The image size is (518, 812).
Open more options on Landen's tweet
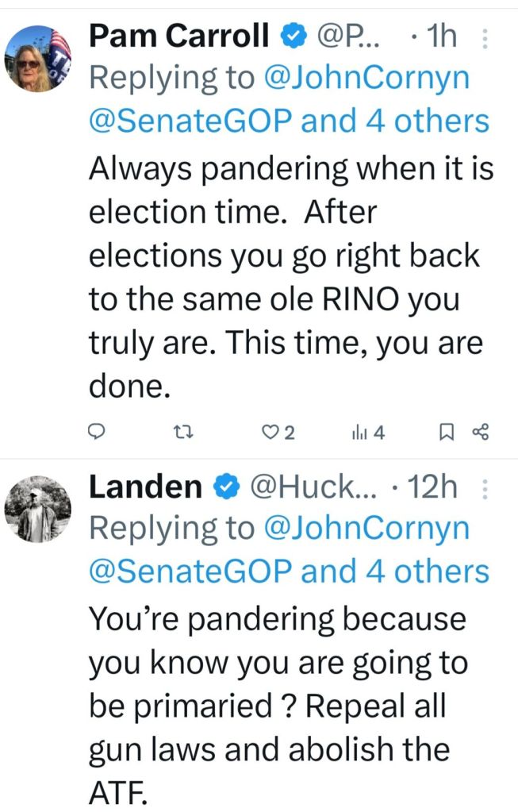pos(485,488)
